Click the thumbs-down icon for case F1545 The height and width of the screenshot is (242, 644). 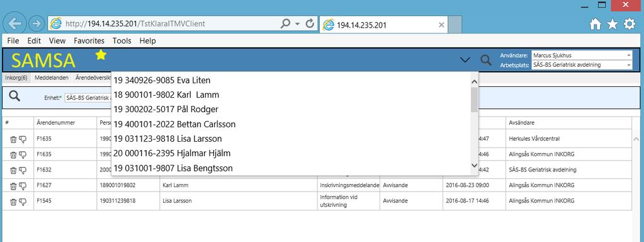(x=23, y=201)
